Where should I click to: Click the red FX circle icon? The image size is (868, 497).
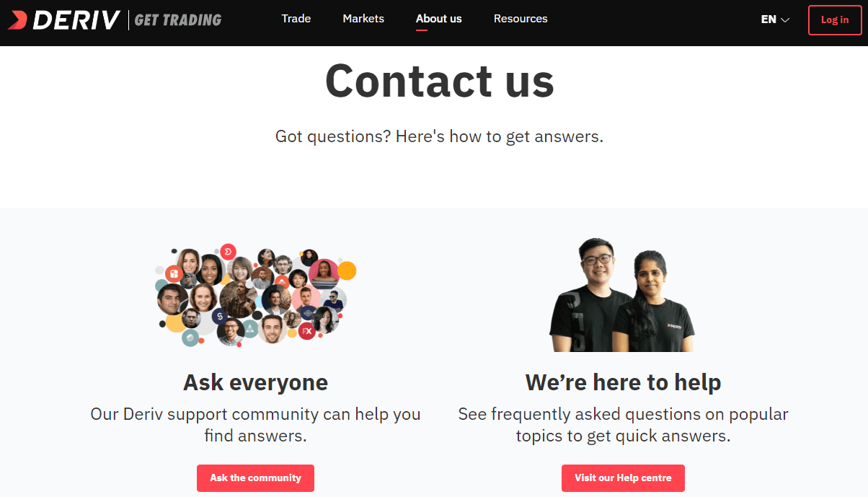pos(307,331)
